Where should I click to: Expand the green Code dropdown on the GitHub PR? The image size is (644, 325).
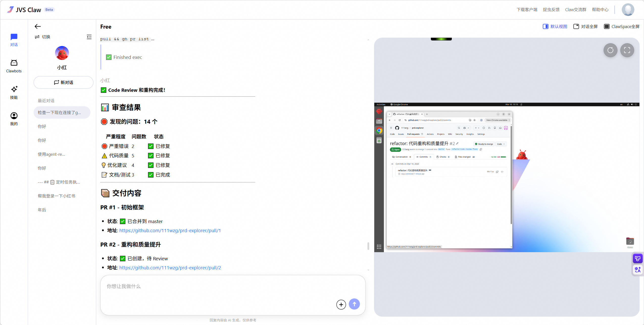(502, 144)
